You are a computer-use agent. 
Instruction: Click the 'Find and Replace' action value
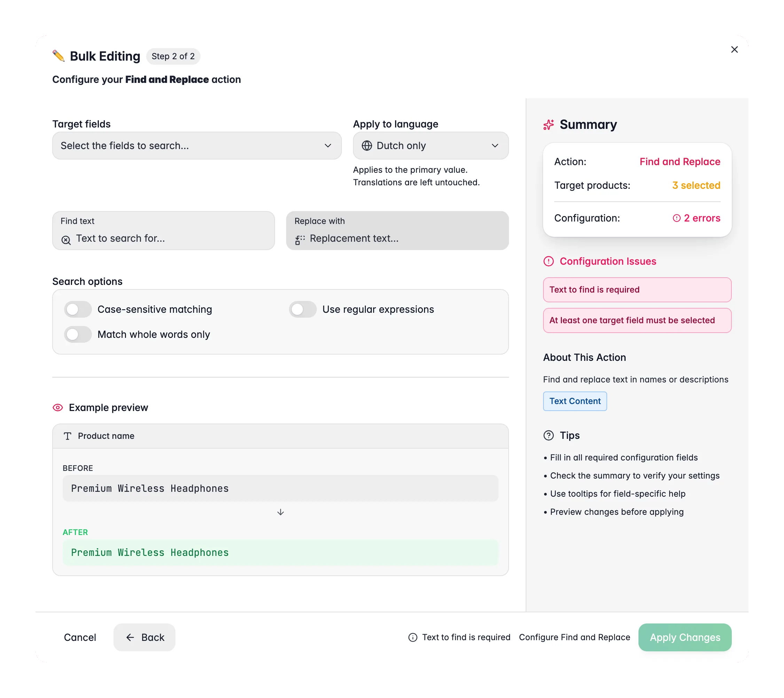point(680,162)
